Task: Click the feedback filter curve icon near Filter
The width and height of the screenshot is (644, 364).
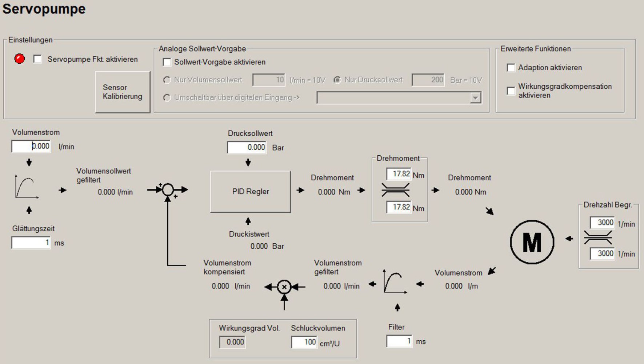Action: point(395,282)
